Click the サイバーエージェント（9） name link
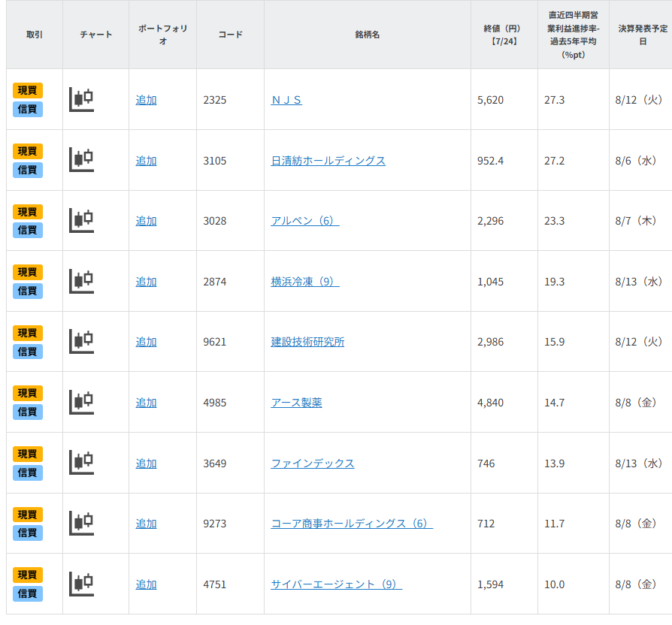 click(x=336, y=584)
